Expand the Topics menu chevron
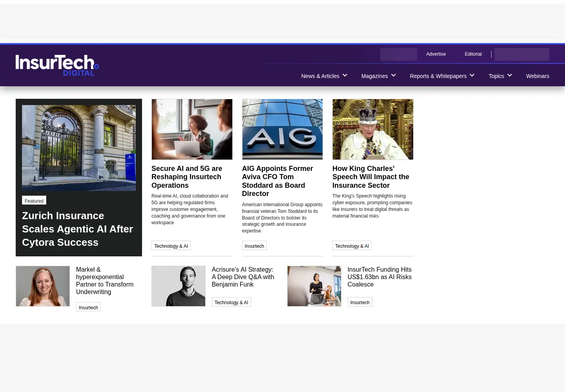 click(x=510, y=75)
